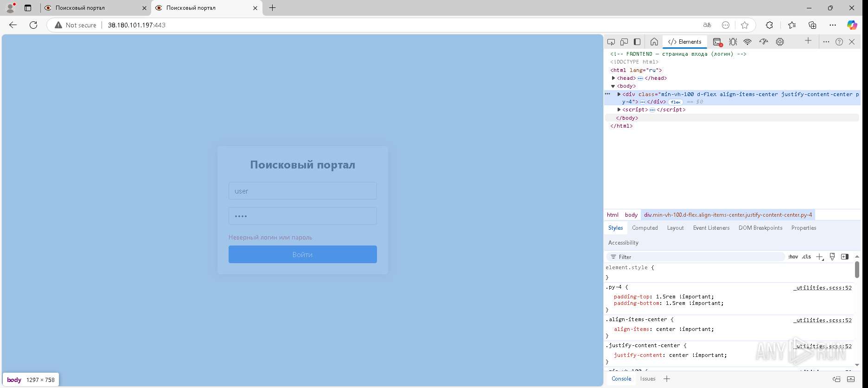This screenshot has width=868, height=388.
Task: Open the Favorites list icon
Action: coord(791,25)
